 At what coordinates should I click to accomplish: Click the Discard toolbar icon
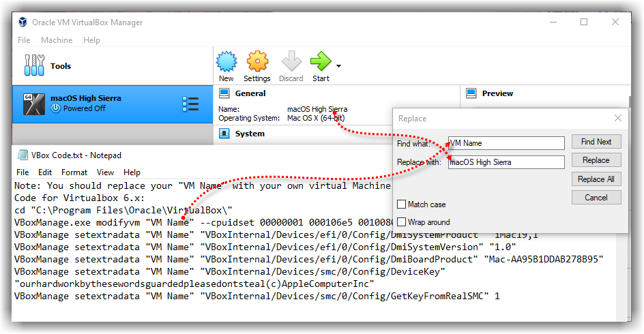(291, 61)
